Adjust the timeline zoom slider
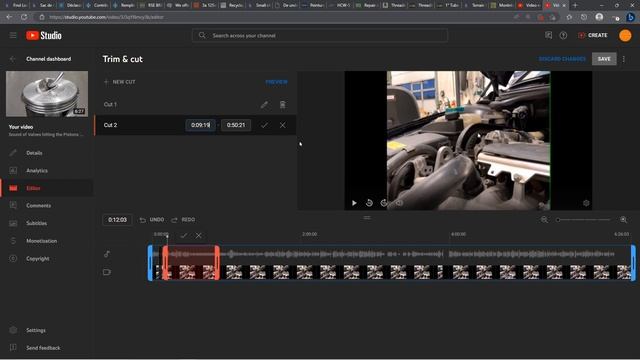The width and height of the screenshot is (640, 360). point(584,220)
